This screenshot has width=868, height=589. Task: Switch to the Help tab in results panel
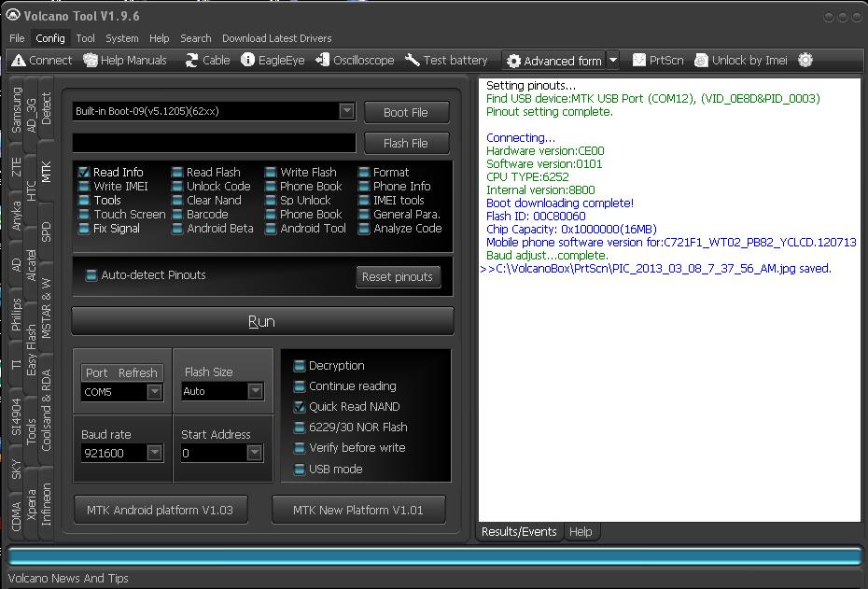(x=580, y=532)
